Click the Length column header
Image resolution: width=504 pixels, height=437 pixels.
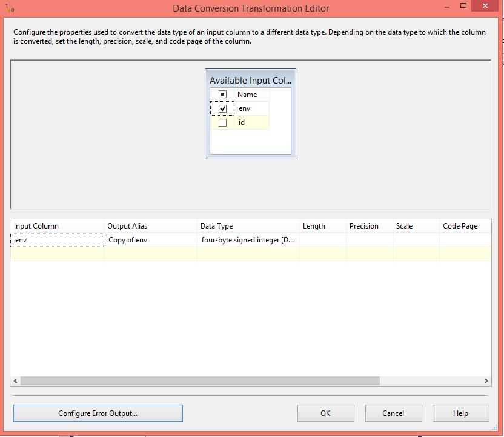323,226
